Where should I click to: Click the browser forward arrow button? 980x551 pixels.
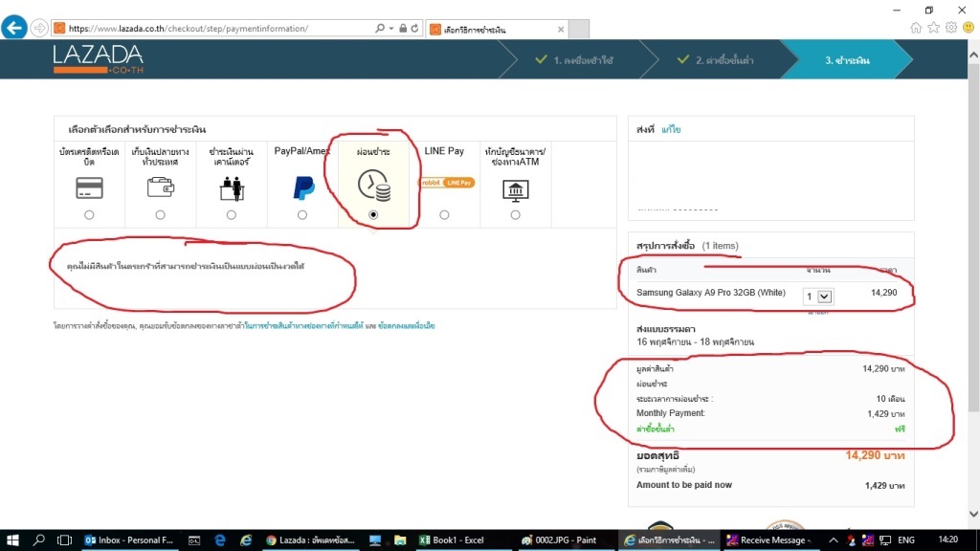[39, 28]
